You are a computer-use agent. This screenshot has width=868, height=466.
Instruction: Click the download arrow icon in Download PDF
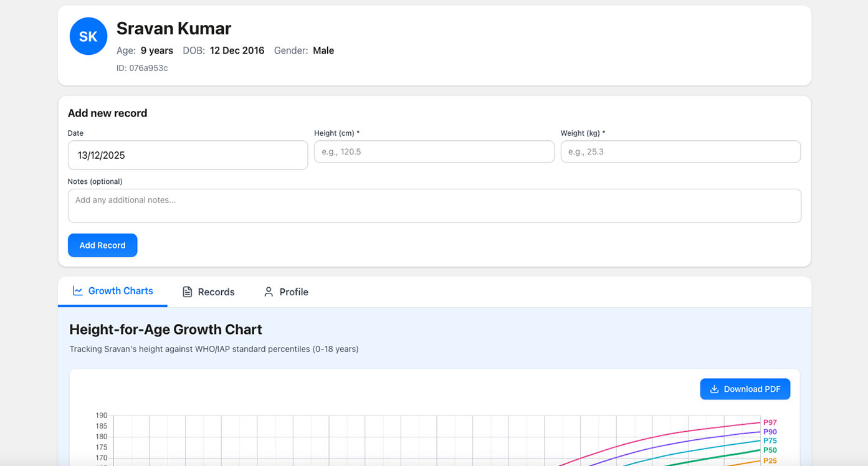(714, 389)
